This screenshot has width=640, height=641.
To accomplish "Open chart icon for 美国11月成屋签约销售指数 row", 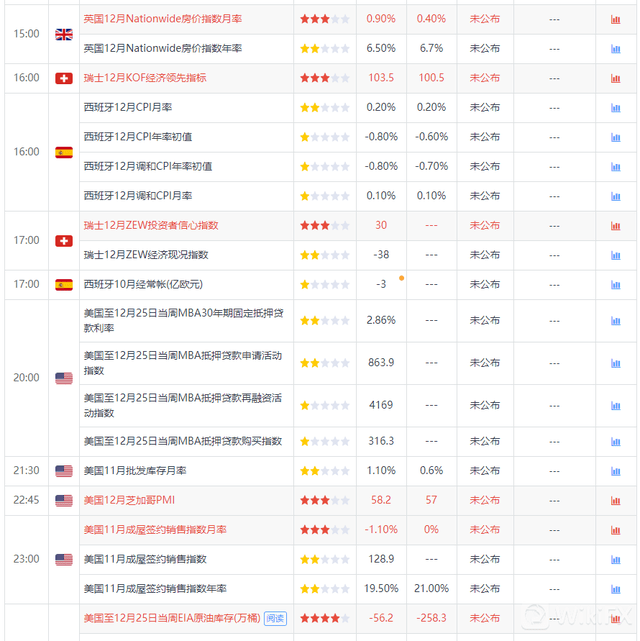I will 615,560.
